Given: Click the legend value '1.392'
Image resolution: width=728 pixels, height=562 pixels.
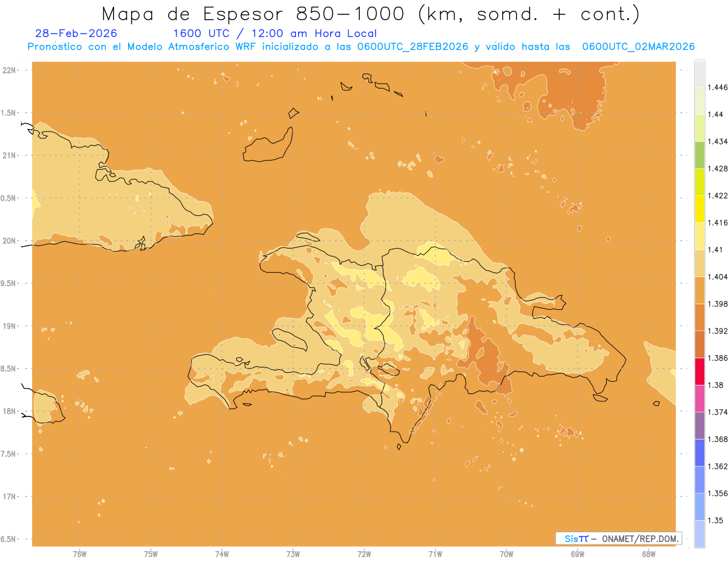Looking at the screenshot, I should [718, 331].
